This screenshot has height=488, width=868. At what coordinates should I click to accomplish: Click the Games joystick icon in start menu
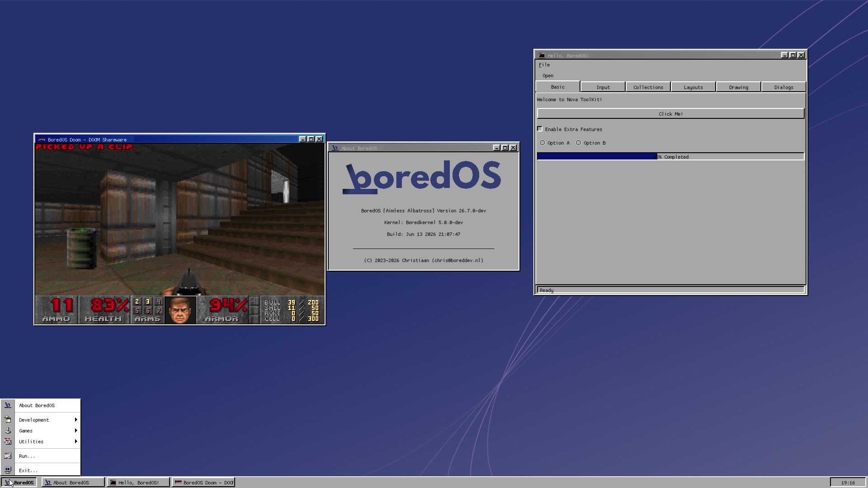point(8,431)
